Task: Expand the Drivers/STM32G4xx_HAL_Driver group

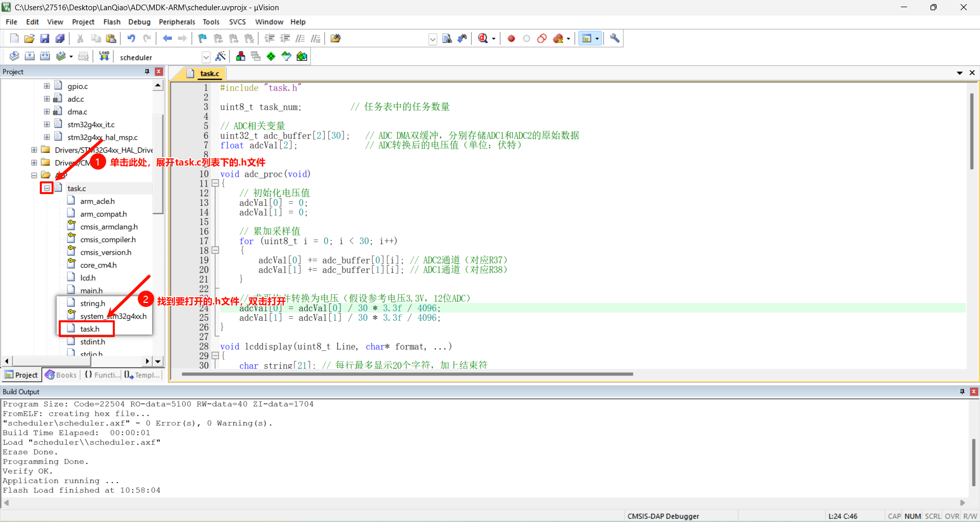Action: pyautogui.click(x=34, y=150)
